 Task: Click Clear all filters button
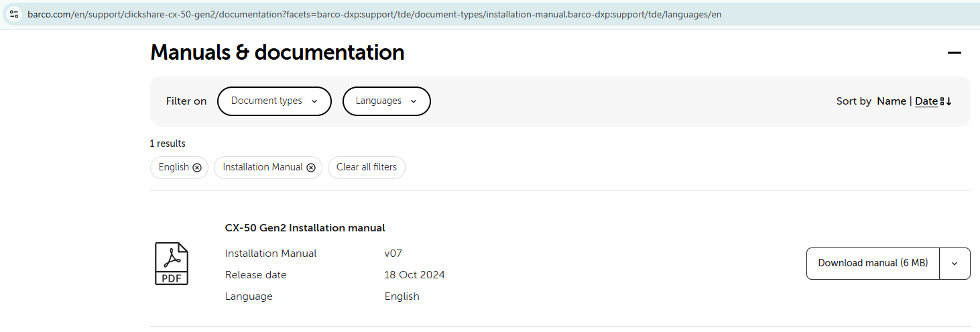(x=367, y=167)
